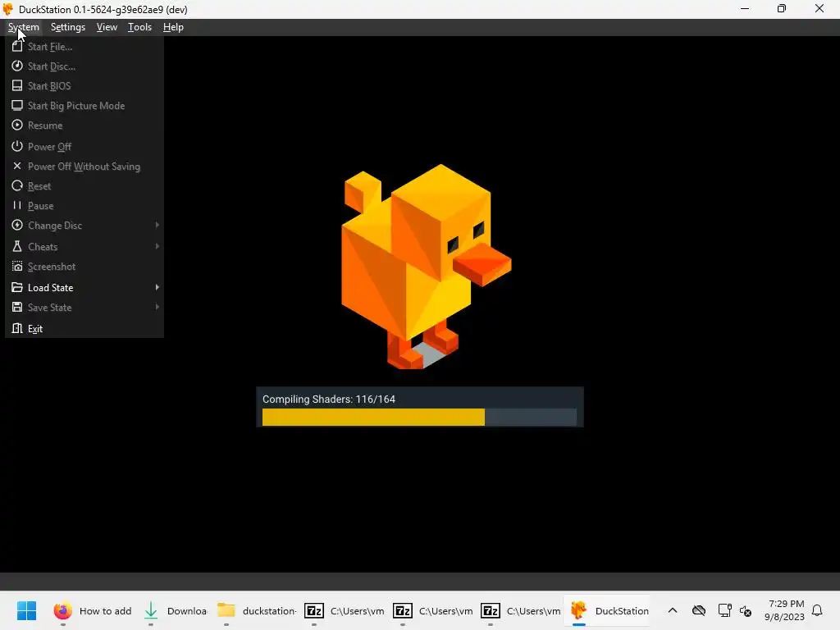Click the Cheats flask icon

tap(17, 246)
